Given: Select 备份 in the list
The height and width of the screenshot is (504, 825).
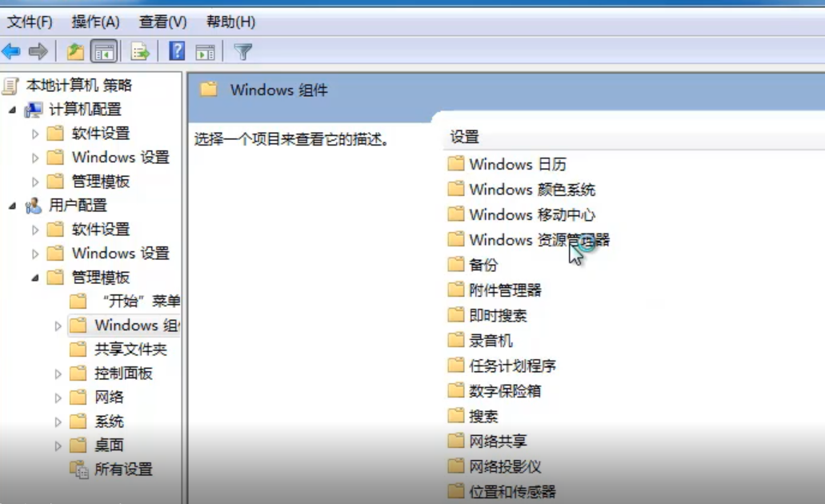Looking at the screenshot, I should pos(483,265).
